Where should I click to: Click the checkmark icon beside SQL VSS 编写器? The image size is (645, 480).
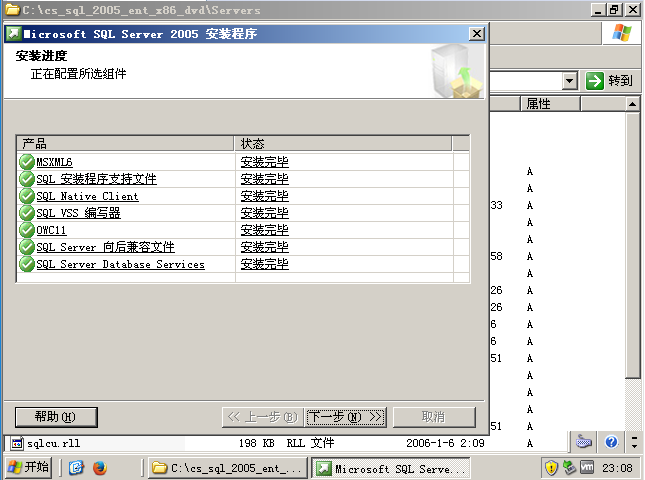click(x=27, y=213)
